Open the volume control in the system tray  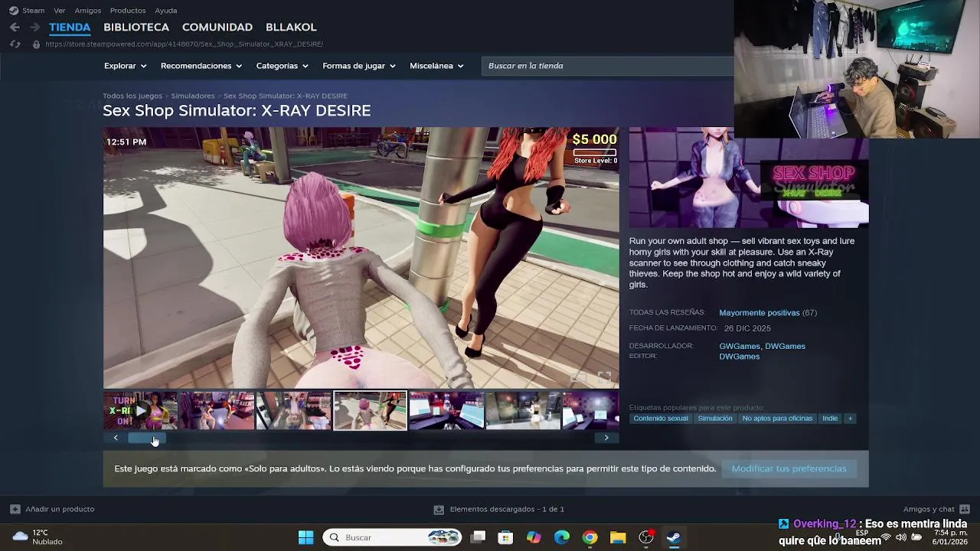901,538
